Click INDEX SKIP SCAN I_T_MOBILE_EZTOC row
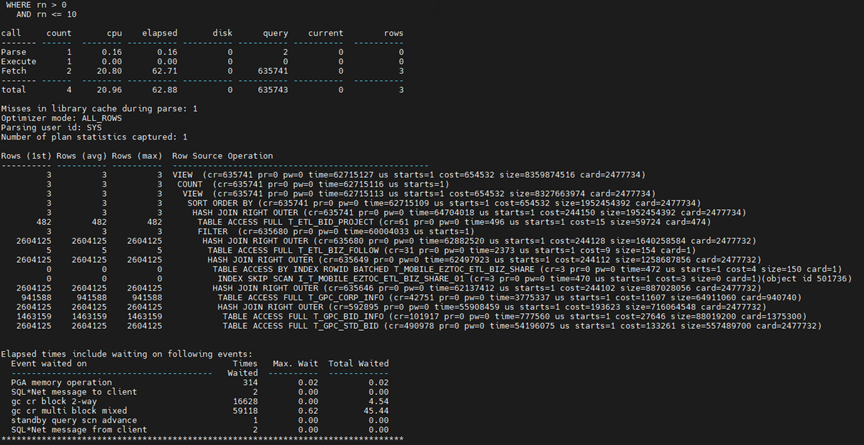Viewport: 864px width, 445px height. click(x=535, y=279)
